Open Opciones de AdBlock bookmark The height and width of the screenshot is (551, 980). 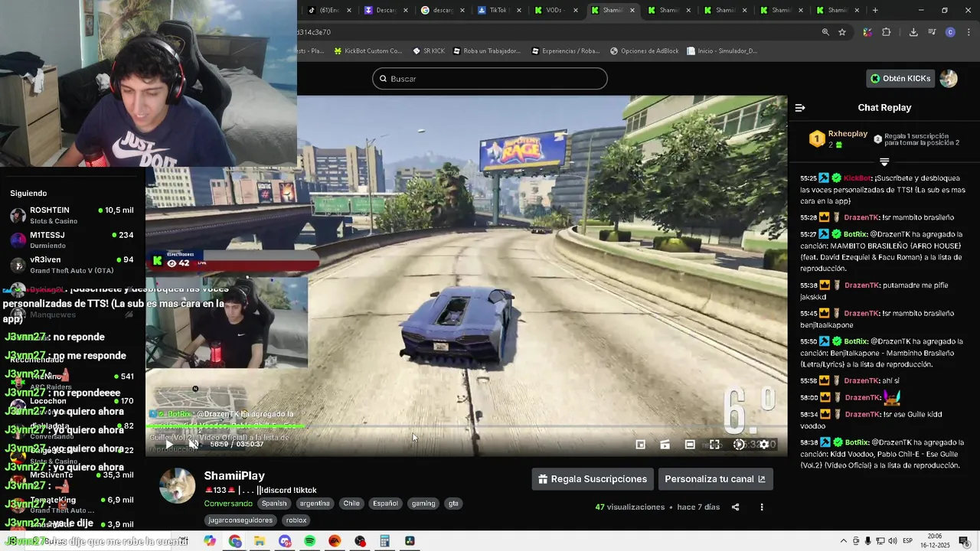(645, 51)
